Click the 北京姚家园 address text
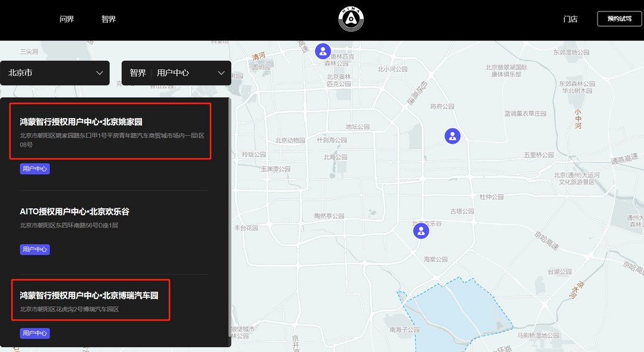Image resolution: width=644 pixels, height=352 pixels. pos(112,140)
